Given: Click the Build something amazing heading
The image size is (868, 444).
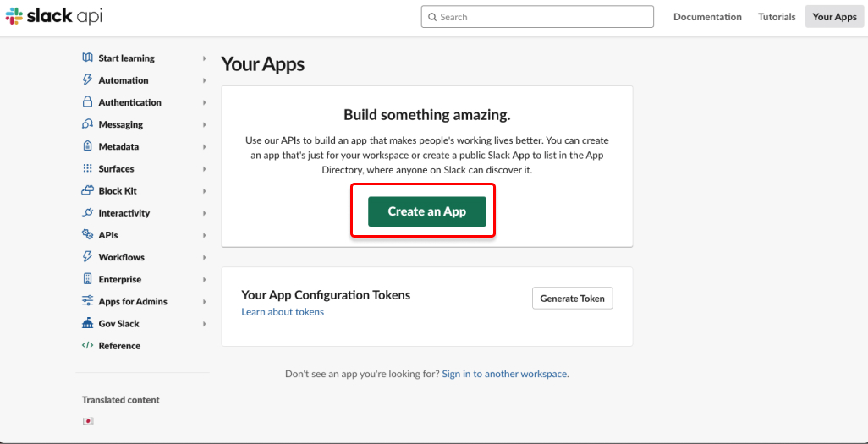Looking at the screenshot, I should point(426,115).
